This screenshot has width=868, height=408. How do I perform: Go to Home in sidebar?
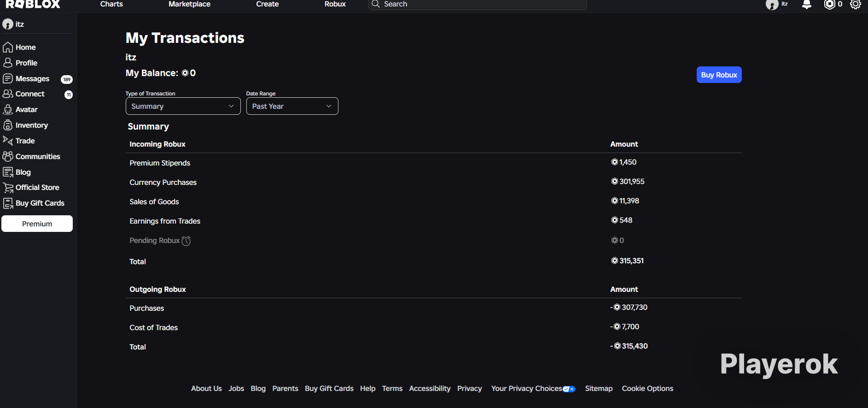(x=26, y=47)
